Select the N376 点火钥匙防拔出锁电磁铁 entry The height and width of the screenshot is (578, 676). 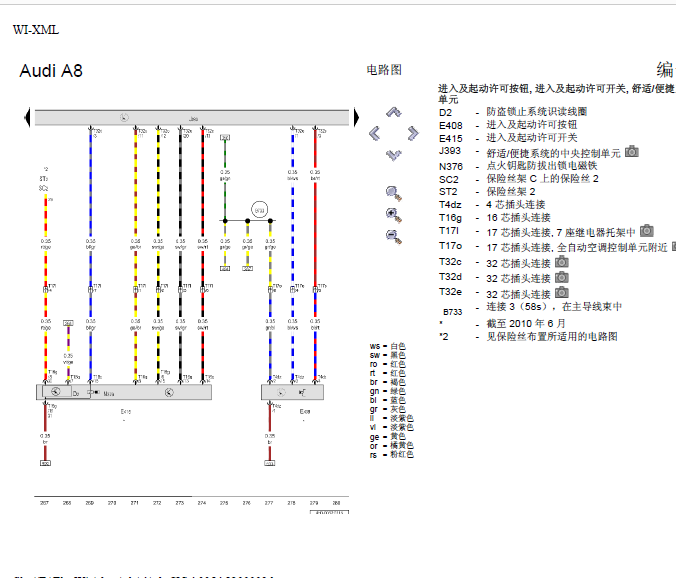518,166
